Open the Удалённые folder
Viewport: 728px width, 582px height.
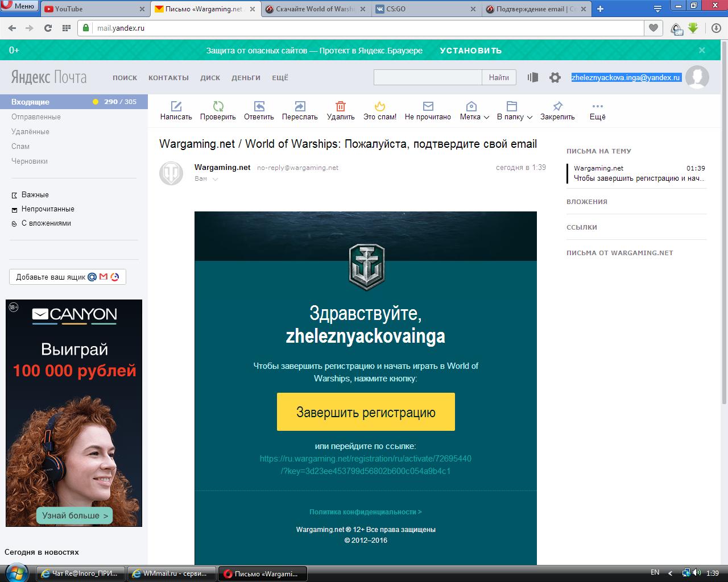coord(30,131)
